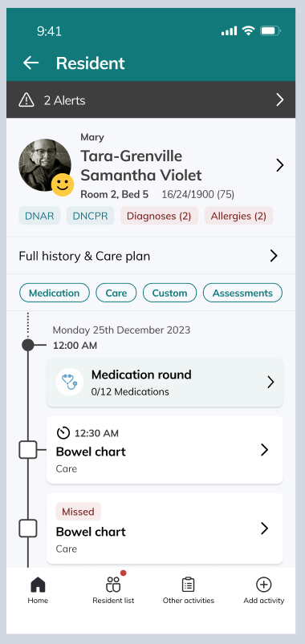Image resolution: width=305 pixels, height=644 pixels.
Task: Check the 12:30 AM Bowel chart checkbox
Action: tap(28, 450)
